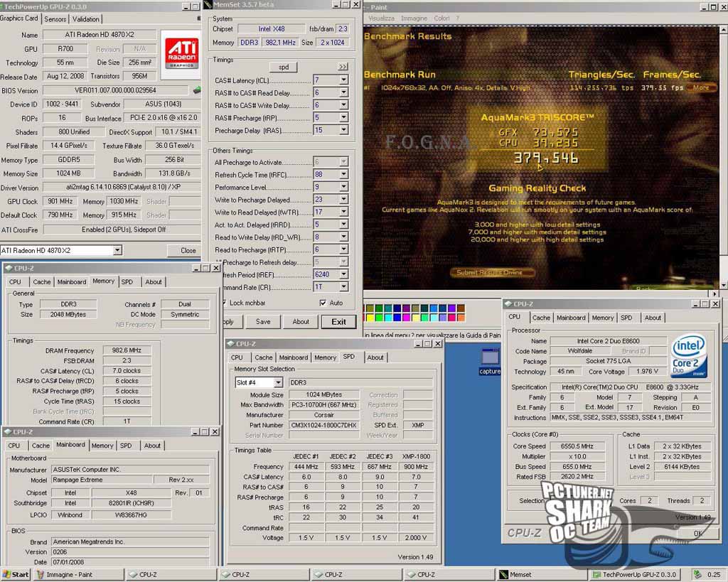Open the RAS# to CAS# Write Delay dropdown
The width and height of the screenshot is (728, 582).
(x=343, y=105)
